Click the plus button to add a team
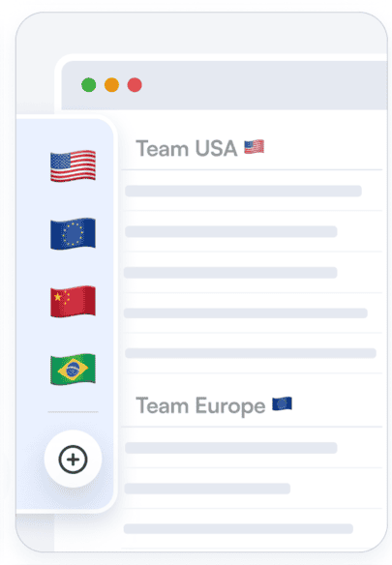392x565 pixels. coord(73,459)
